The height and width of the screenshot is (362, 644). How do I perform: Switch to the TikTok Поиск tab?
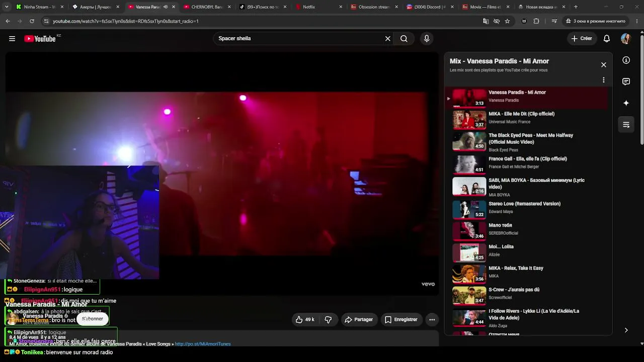click(x=263, y=7)
